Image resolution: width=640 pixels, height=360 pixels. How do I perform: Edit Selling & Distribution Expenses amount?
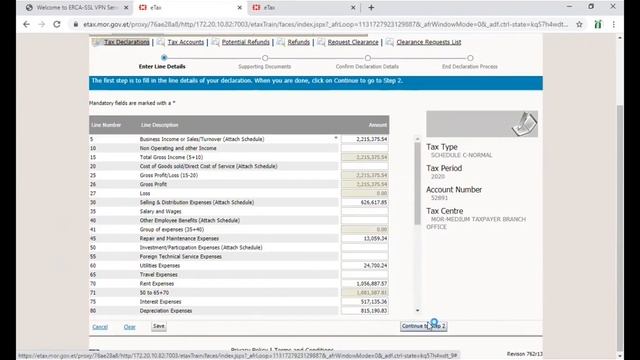[x=365, y=202]
